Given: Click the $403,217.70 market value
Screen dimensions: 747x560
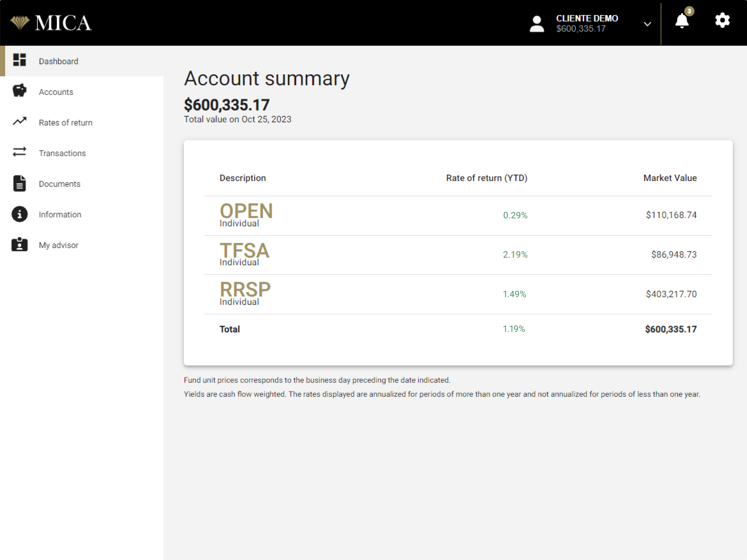Looking at the screenshot, I should click(671, 294).
